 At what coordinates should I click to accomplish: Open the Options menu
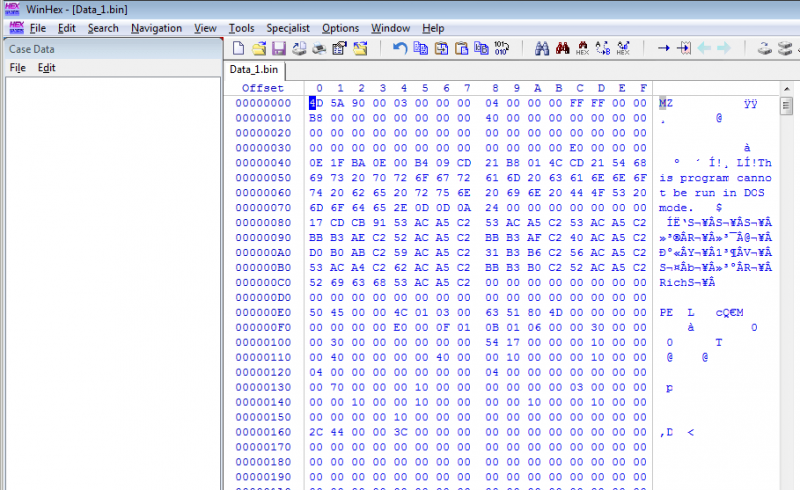pos(340,28)
